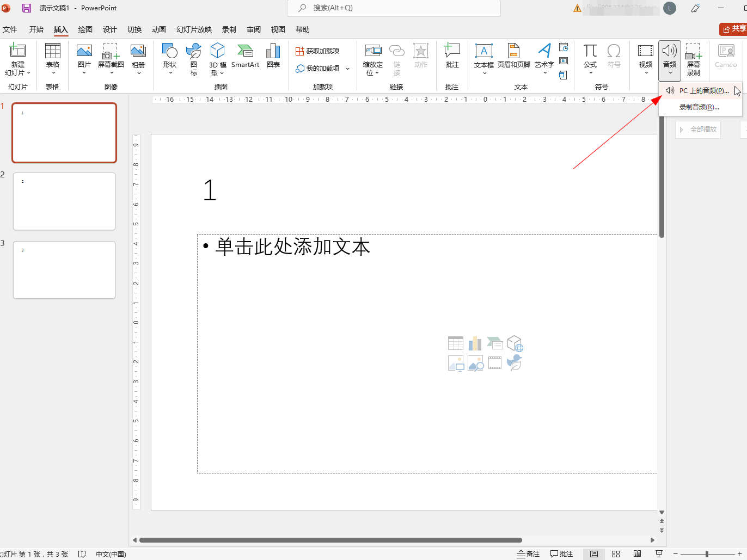This screenshot has height=560, width=747.
Task: Select slide 1 thumbnail
Action: point(64,133)
